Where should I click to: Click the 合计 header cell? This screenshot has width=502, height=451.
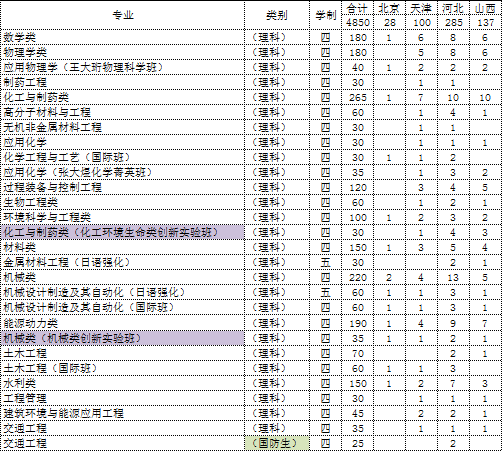(358, 8)
